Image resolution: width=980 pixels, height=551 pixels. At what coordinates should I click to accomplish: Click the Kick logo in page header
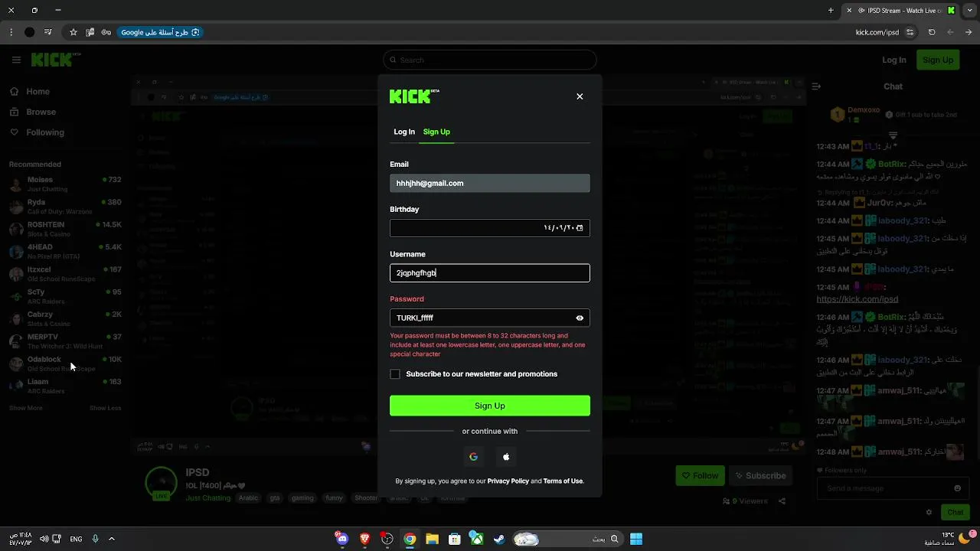coord(55,60)
